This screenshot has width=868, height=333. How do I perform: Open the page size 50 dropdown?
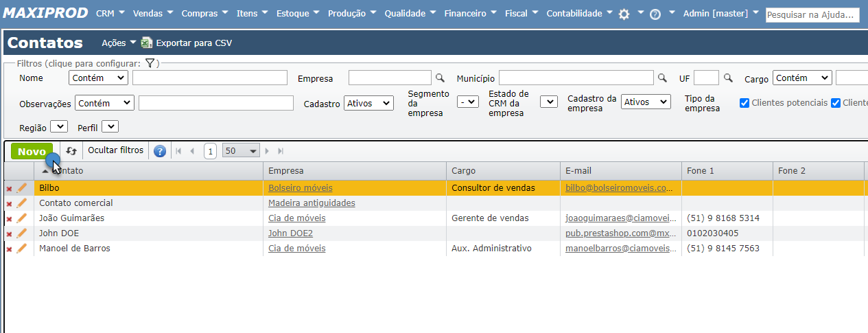[242, 151]
